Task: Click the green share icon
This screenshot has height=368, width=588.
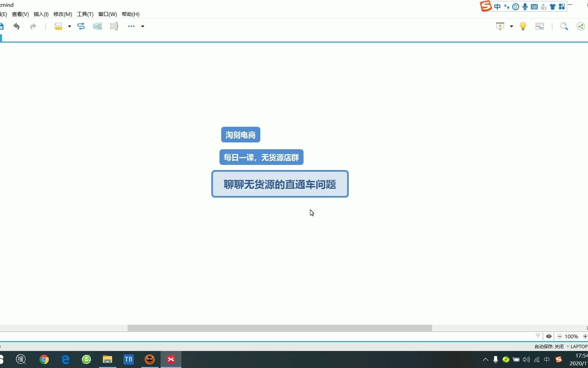Action: click(x=581, y=26)
